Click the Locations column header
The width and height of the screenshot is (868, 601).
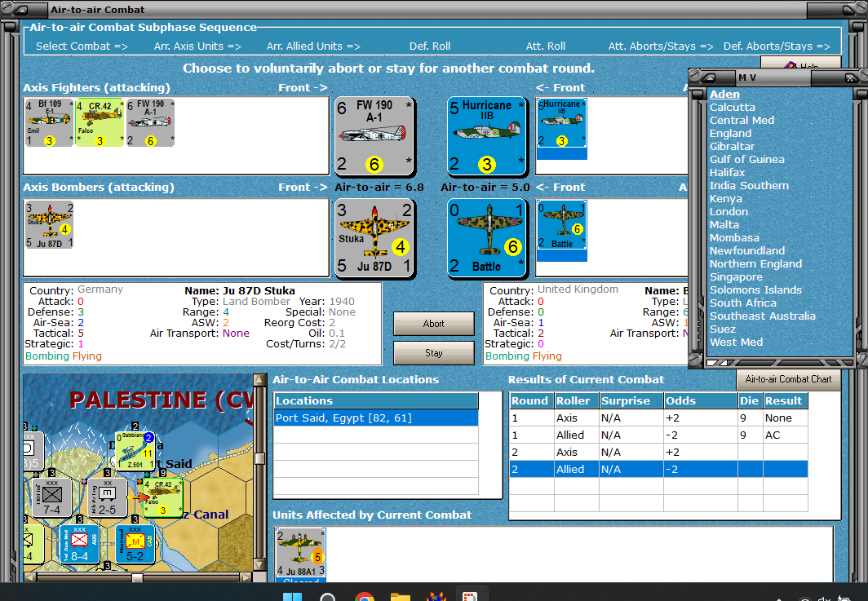pos(376,400)
